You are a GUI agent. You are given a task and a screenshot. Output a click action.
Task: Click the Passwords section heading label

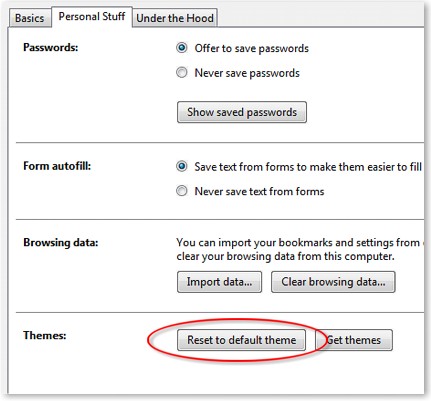(x=51, y=47)
